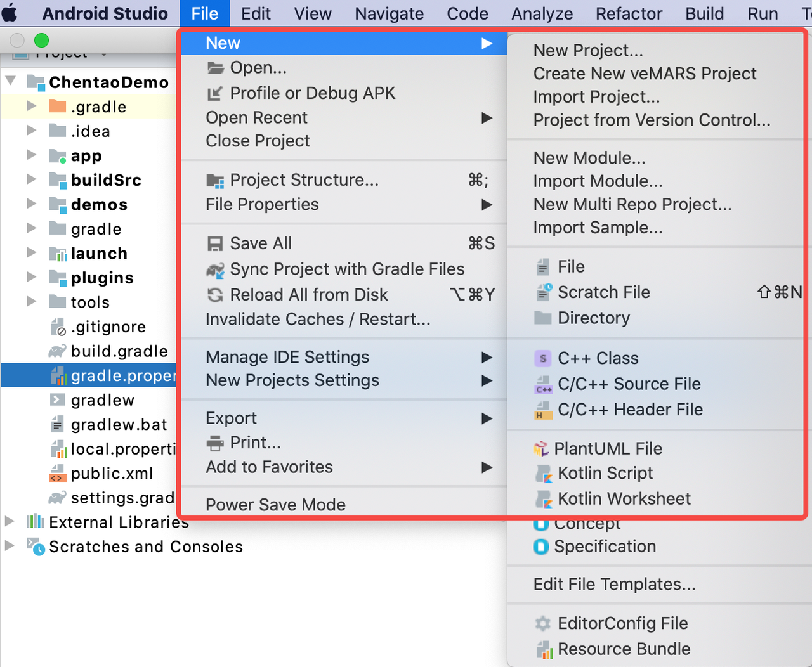812x667 pixels.
Task: Click the Kotlin Script icon
Action: pyautogui.click(x=543, y=474)
